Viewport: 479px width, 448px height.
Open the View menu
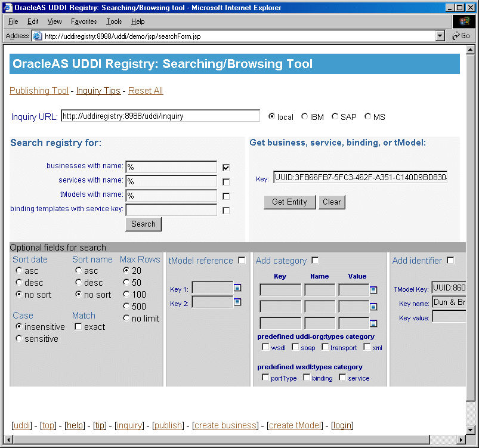click(x=54, y=21)
